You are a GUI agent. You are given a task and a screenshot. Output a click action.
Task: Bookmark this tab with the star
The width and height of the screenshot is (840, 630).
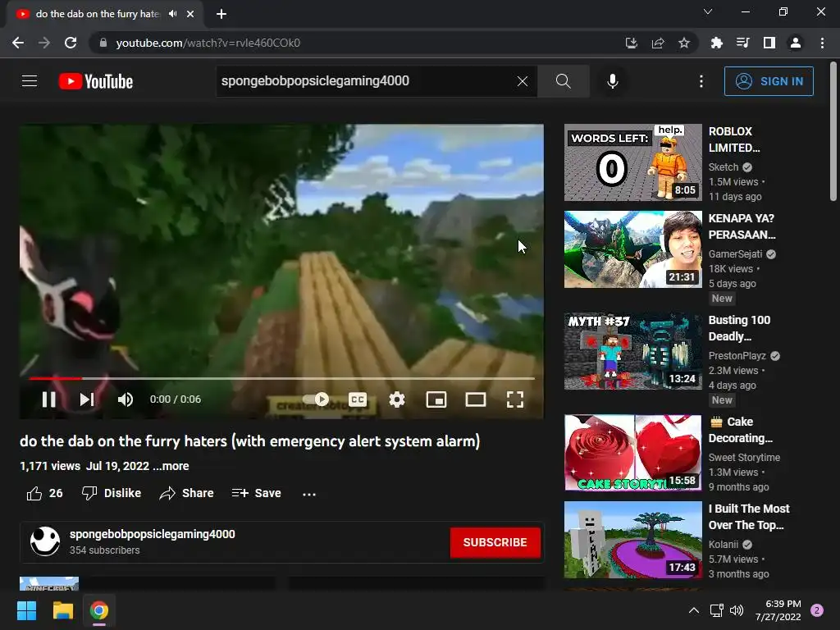point(684,43)
